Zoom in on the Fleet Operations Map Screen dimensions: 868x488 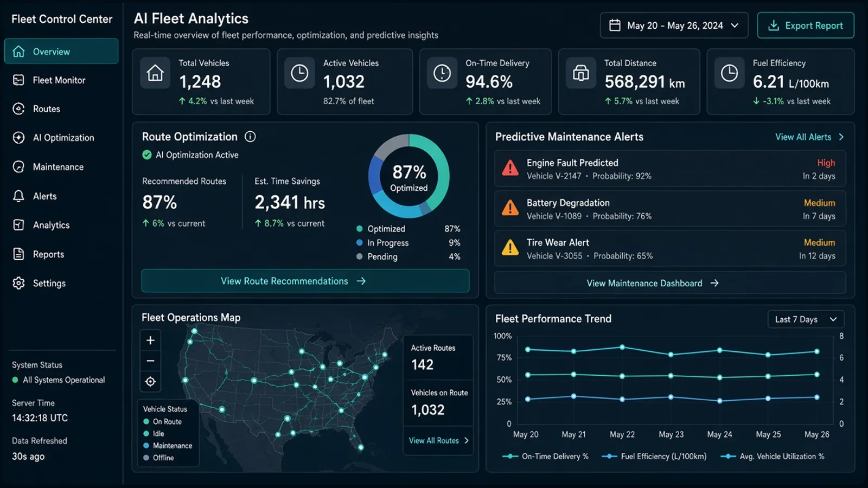tap(150, 340)
